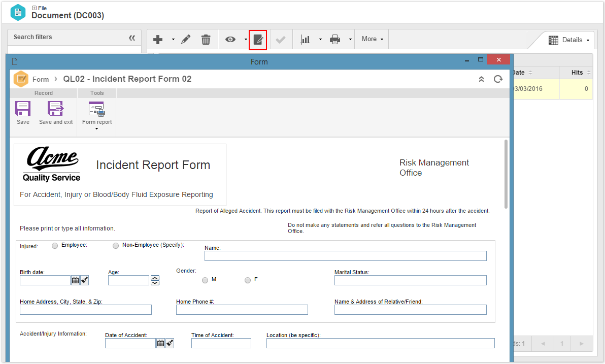The width and height of the screenshot is (605, 364).
Task: Click the Home Phone # field
Action: [x=242, y=310]
